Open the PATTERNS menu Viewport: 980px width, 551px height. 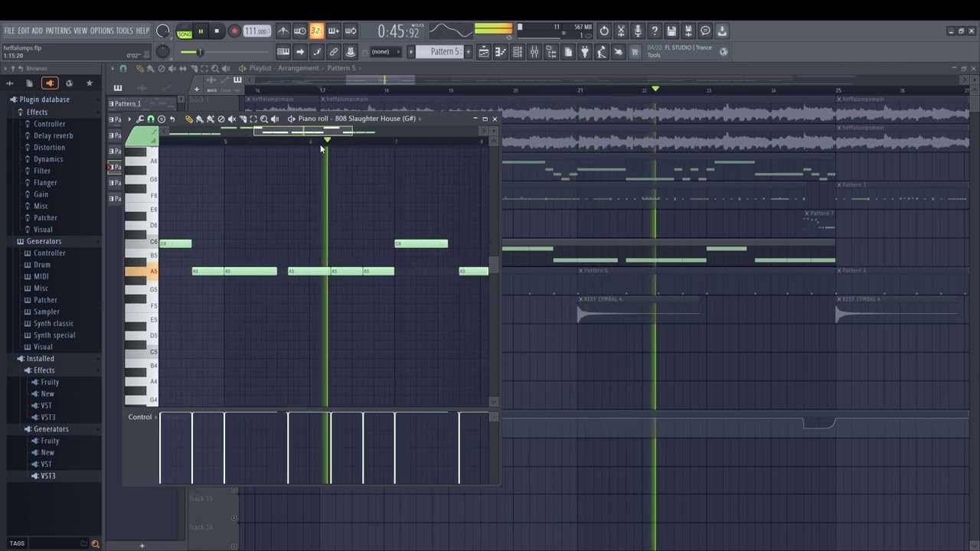tap(58, 31)
